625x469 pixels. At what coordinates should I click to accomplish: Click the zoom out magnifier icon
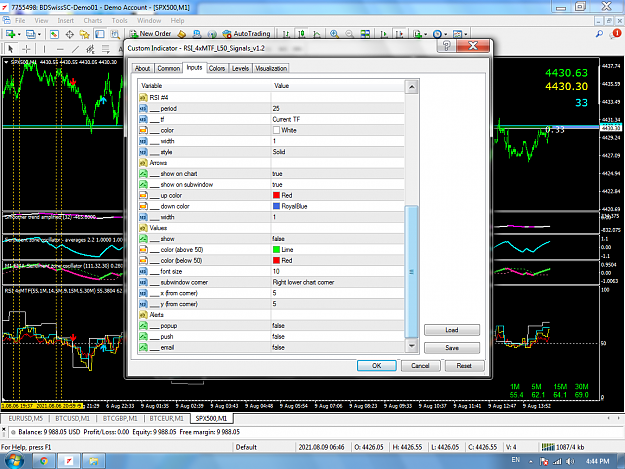pos(350,34)
